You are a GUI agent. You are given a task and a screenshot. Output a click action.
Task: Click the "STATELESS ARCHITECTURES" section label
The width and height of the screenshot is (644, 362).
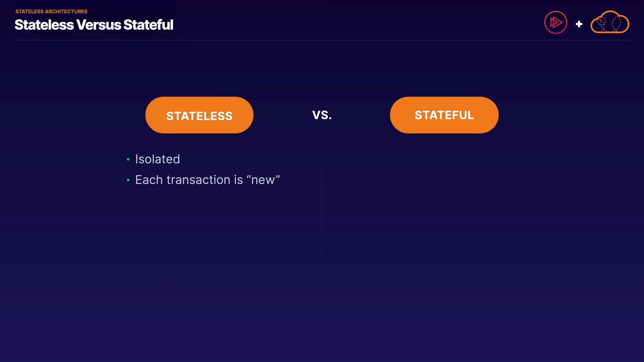point(51,11)
